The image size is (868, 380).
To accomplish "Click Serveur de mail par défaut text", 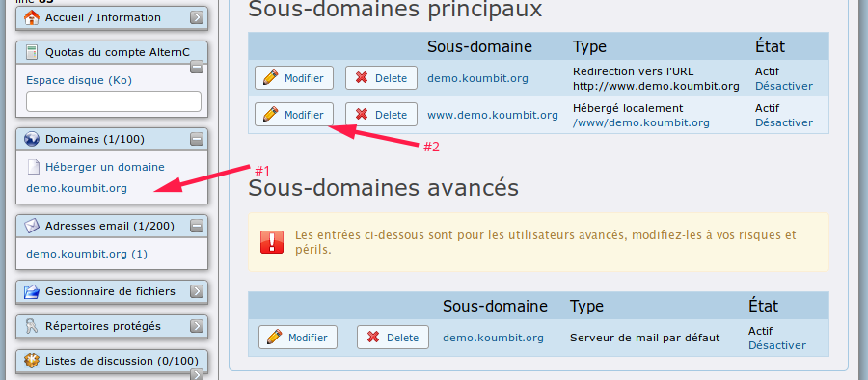I will click(x=645, y=338).
